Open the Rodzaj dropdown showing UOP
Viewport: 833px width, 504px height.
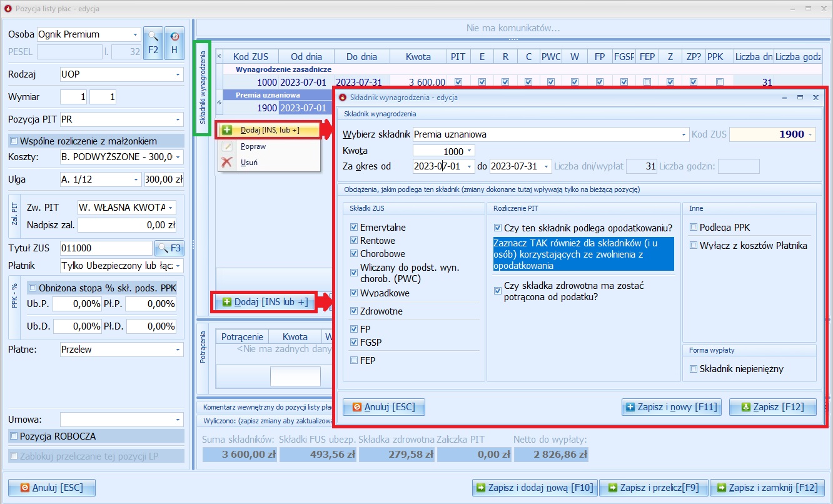178,74
